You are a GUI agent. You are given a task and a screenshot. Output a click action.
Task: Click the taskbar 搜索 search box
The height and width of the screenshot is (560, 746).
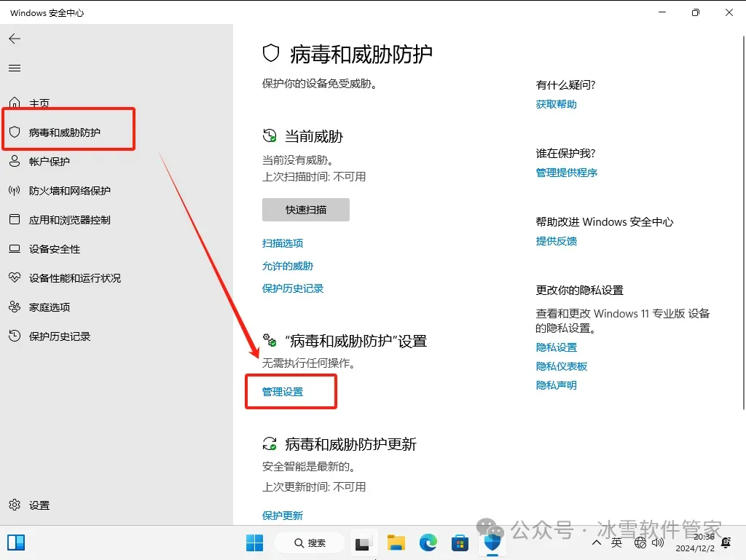310,543
